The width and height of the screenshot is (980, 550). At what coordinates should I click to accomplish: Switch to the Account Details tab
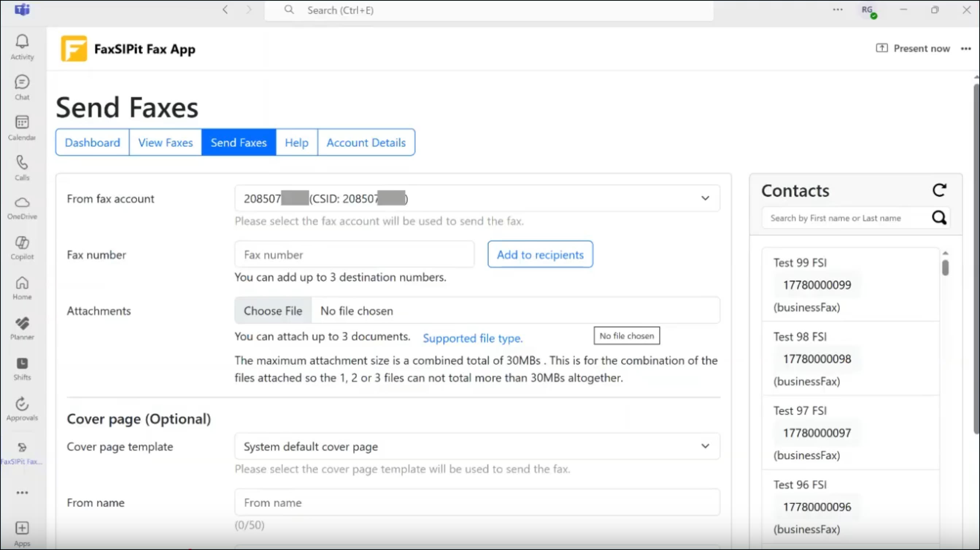tap(366, 143)
